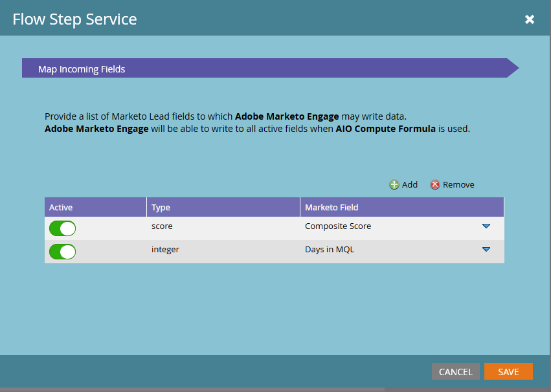
Task: Click the red Remove icon
Action: pos(435,185)
